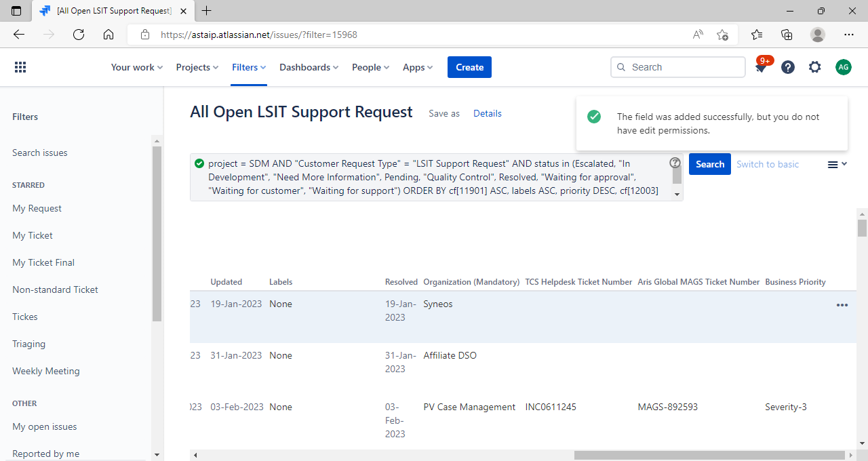Sort by Business Priority column header

(x=795, y=282)
